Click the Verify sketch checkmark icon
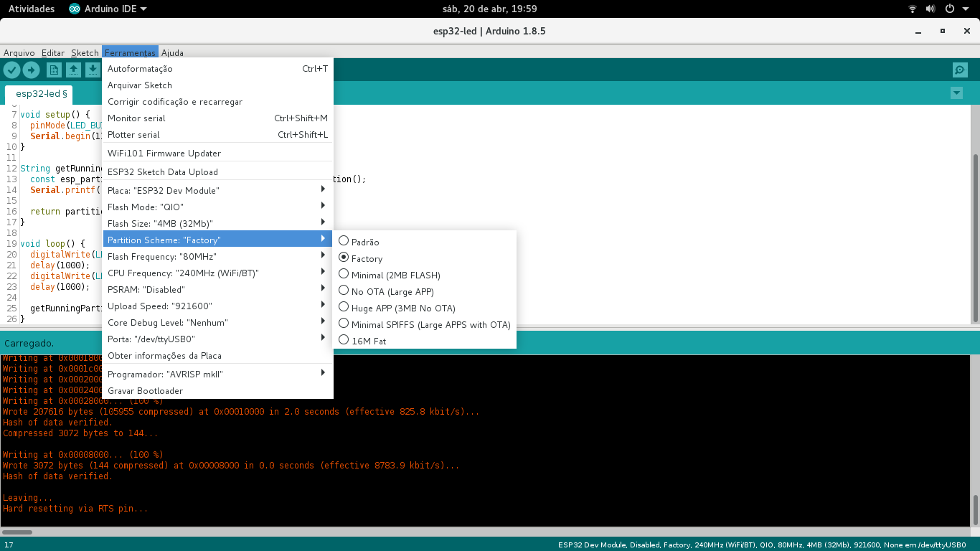This screenshot has height=551, width=980. point(11,70)
